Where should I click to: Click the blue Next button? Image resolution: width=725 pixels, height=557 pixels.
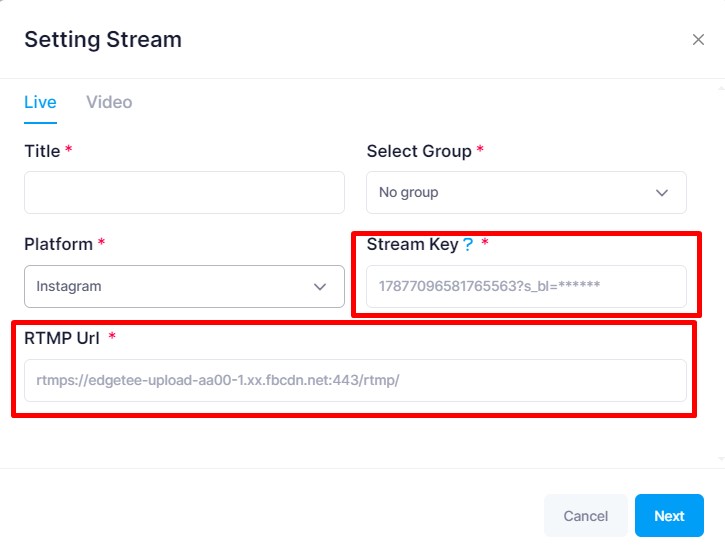[x=669, y=516]
